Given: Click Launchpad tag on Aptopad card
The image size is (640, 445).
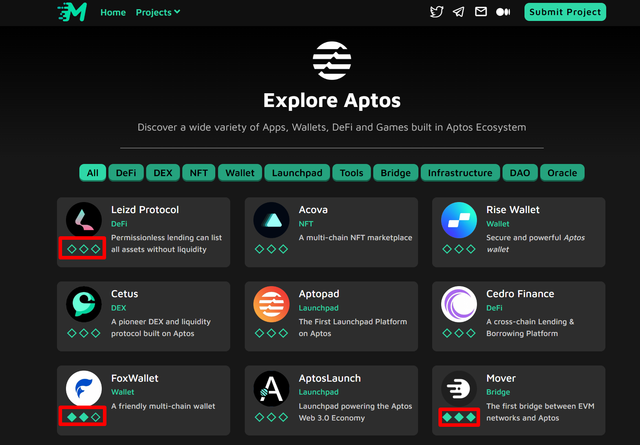Looking at the screenshot, I should [318, 308].
